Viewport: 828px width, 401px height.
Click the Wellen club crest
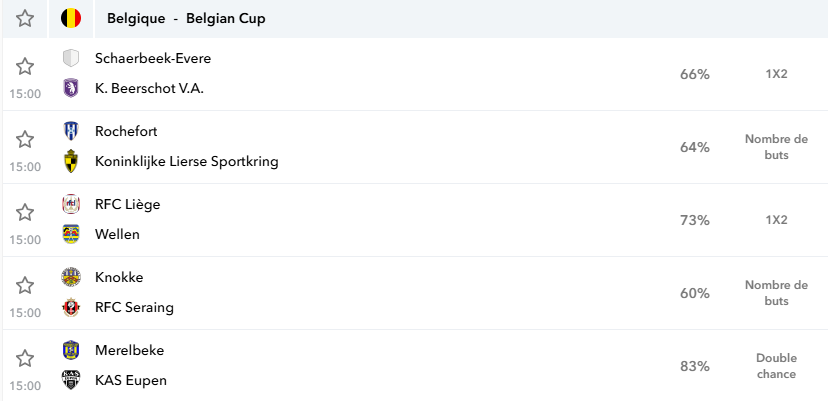point(71,234)
